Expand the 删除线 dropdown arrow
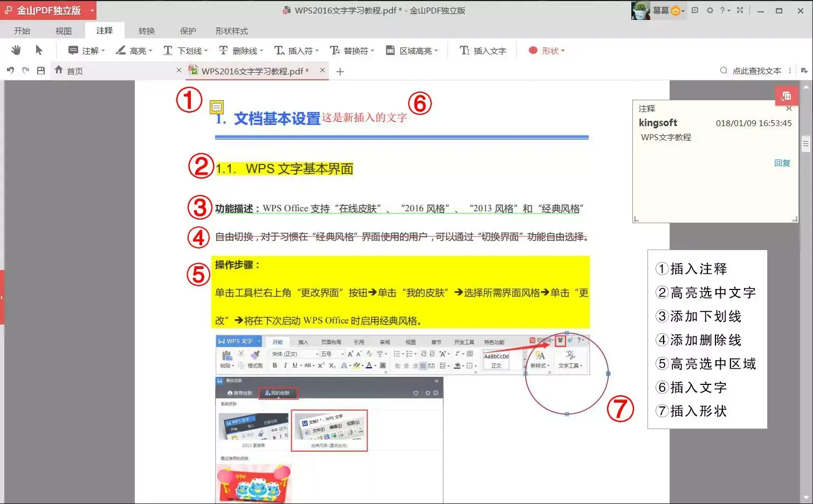This screenshot has width=813, height=504. (261, 51)
